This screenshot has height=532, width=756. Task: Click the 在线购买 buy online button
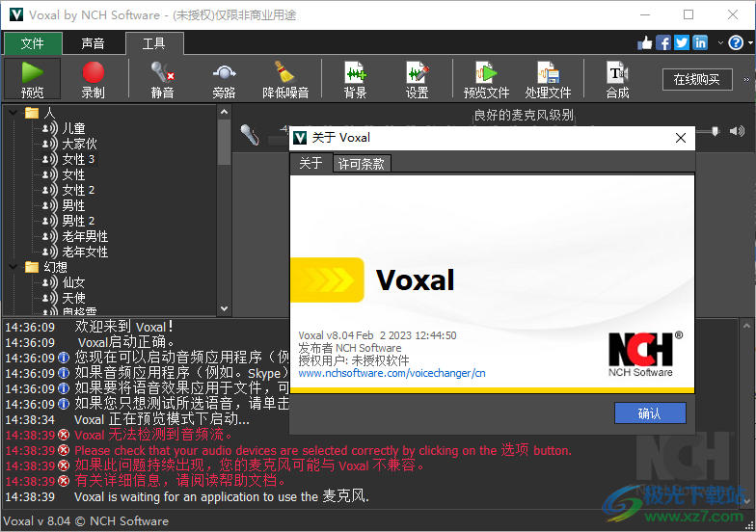point(697,79)
